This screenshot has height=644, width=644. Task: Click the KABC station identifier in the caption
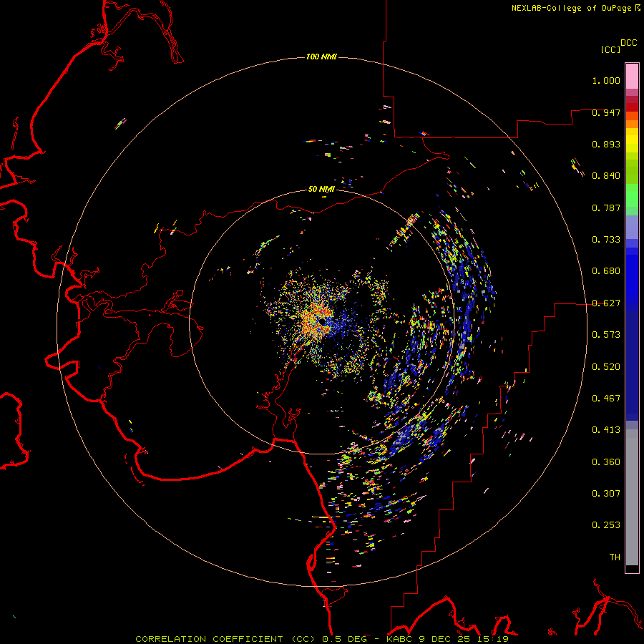401,639
